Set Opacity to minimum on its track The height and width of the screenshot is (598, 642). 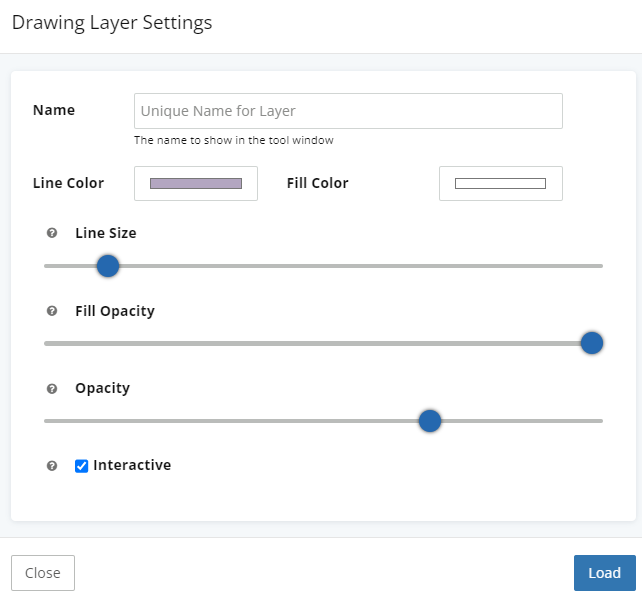[46, 421]
